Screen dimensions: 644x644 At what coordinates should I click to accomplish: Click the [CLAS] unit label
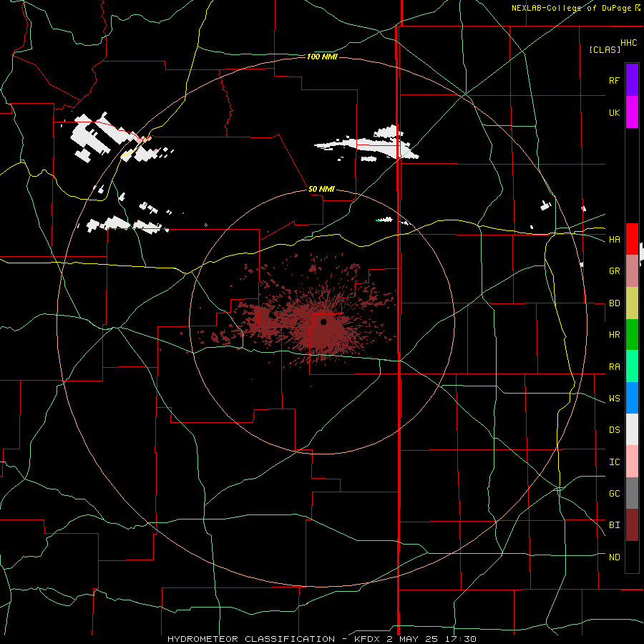coord(605,49)
